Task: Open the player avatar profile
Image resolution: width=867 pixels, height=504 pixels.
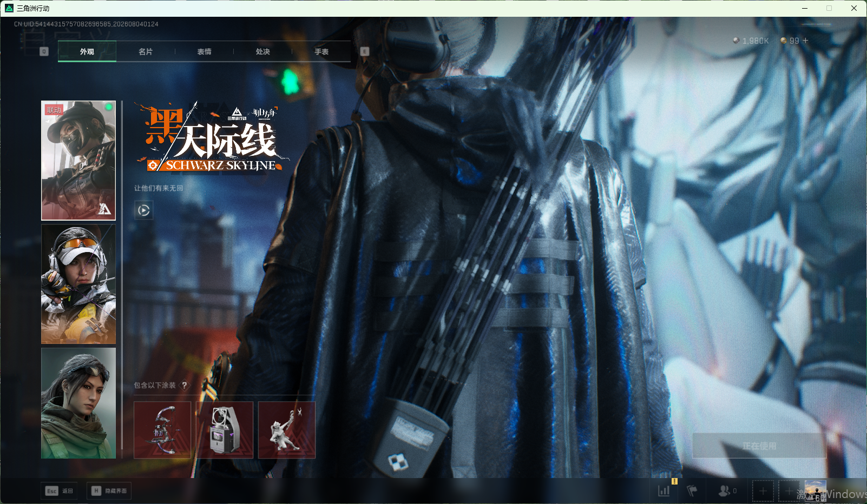Action: 816,491
